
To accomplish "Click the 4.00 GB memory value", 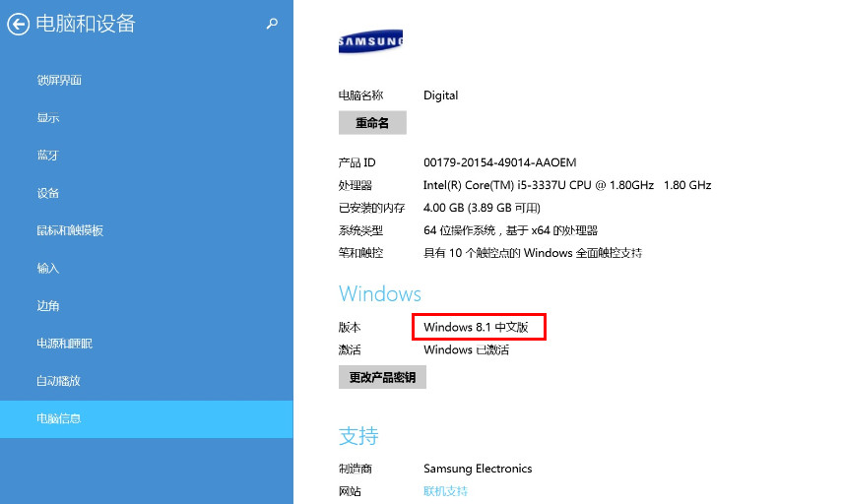I will [x=482, y=208].
